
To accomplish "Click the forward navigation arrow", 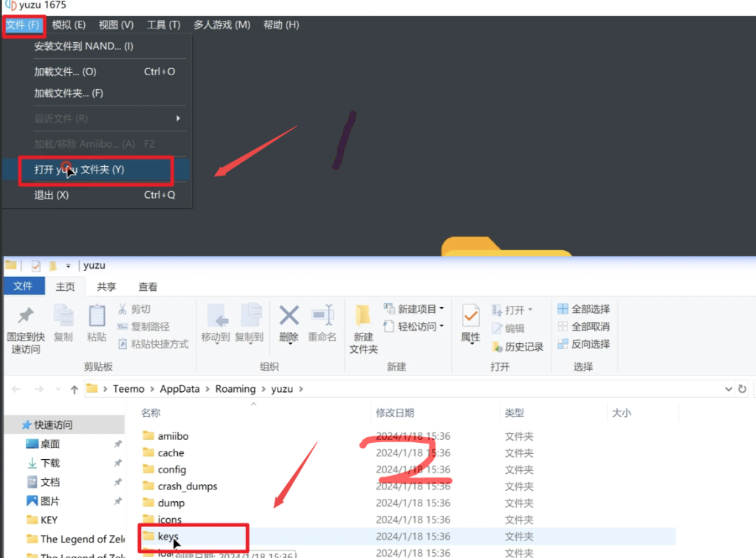I will click(38, 389).
